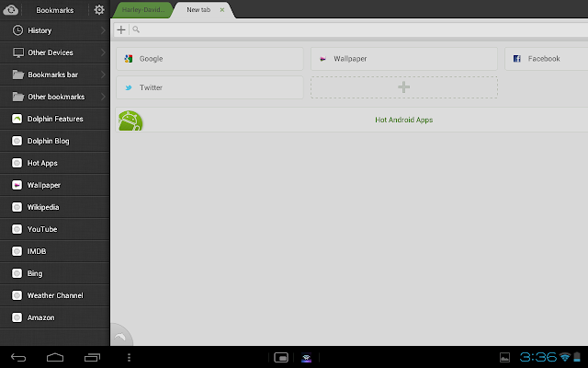Select the Amazon label
This screenshot has width=588, height=368.
point(41,317)
